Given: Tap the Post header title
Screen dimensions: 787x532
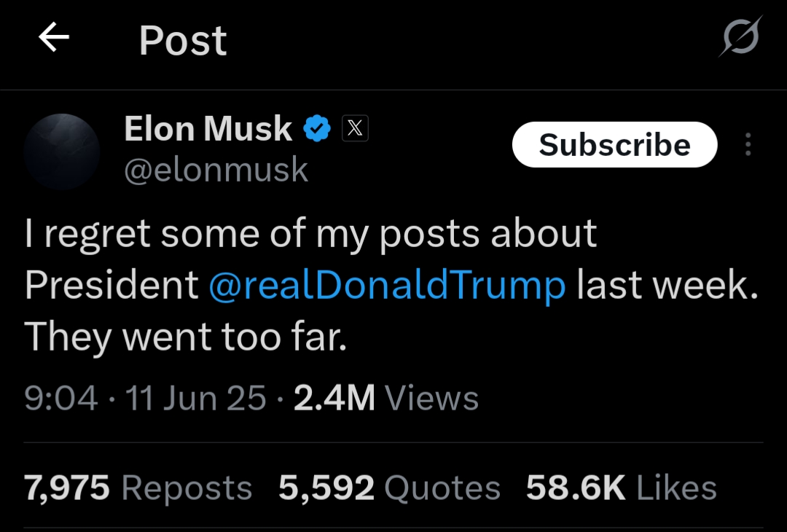Looking at the screenshot, I should tap(183, 40).
